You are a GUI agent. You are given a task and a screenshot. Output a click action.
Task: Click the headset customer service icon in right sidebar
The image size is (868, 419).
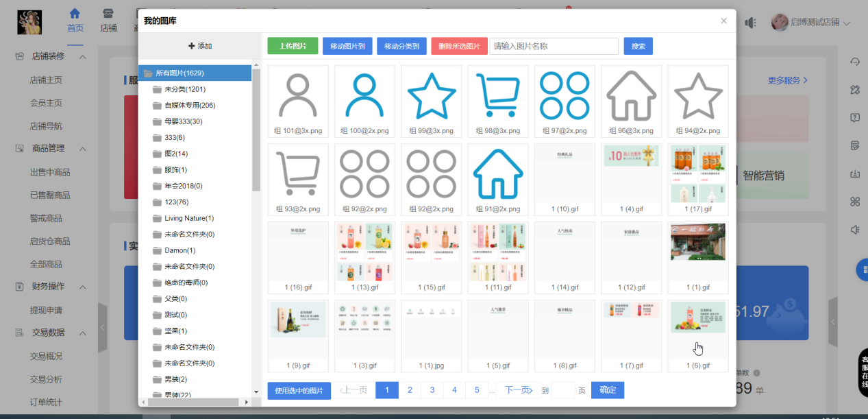pyautogui.click(x=854, y=62)
